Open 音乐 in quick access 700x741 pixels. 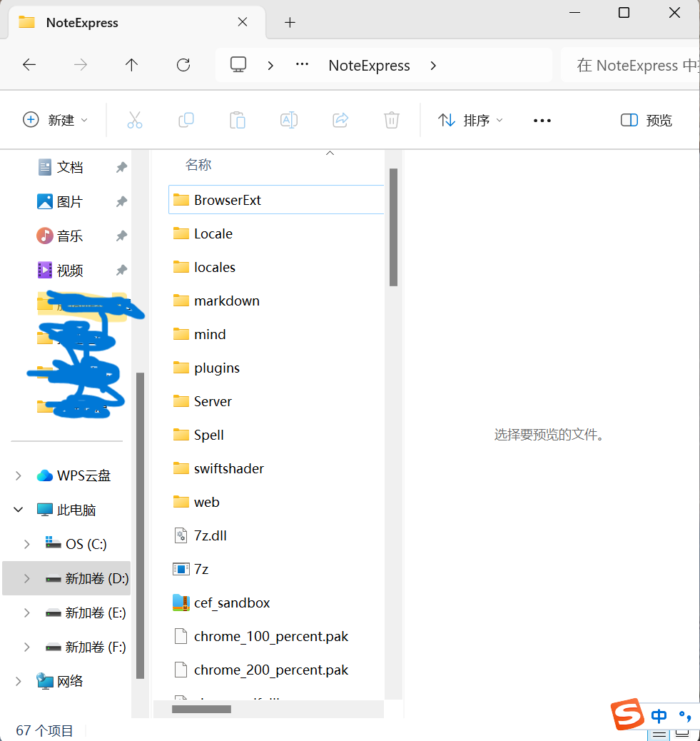click(x=60, y=236)
